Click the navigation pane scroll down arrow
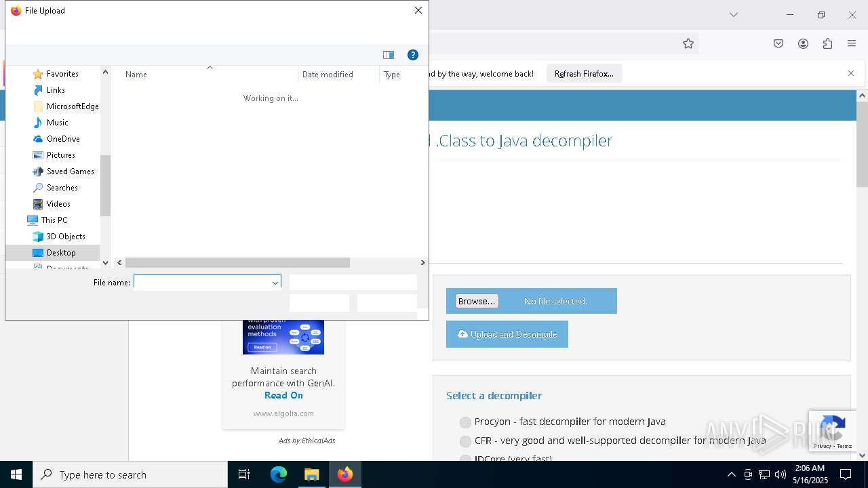The width and height of the screenshot is (868, 488). click(x=105, y=263)
